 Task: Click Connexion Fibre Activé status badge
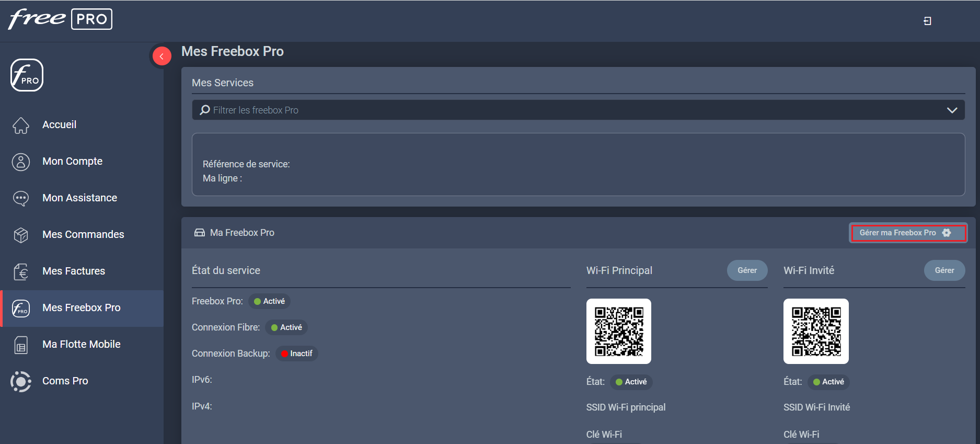point(286,327)
